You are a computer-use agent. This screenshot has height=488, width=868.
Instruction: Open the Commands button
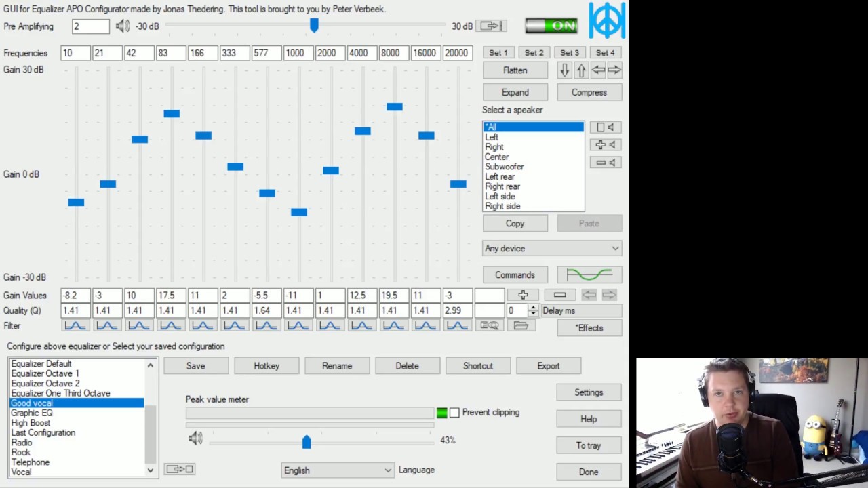tap(515, 274)
